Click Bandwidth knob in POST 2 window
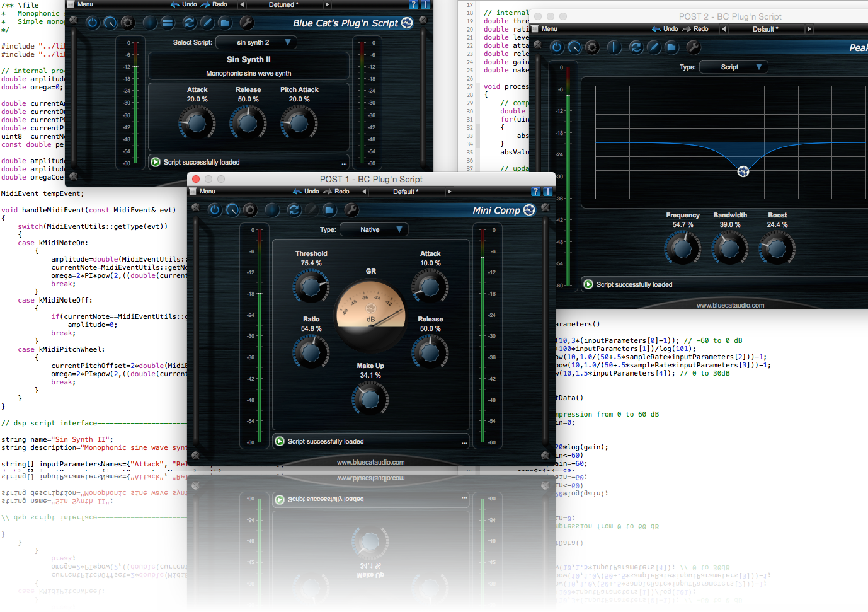The image size is (868, 612). point(730,248)
